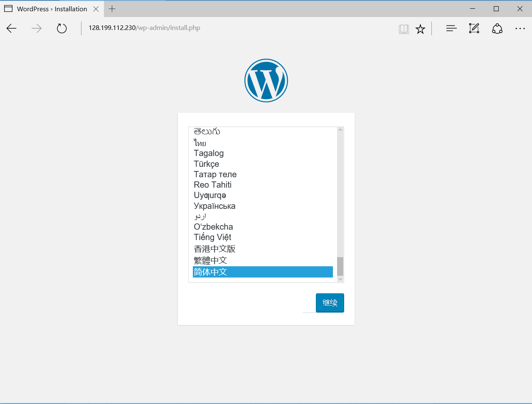Click the WordPress logo
This screenshot has height=404, width=532.
pyautogui.click(x=266, y=80)
